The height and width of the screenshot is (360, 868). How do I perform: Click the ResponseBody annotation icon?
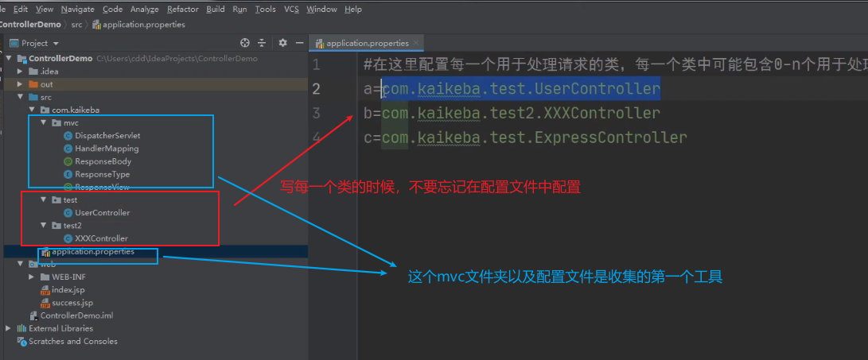pyautogui.click(x=68, y=161)
